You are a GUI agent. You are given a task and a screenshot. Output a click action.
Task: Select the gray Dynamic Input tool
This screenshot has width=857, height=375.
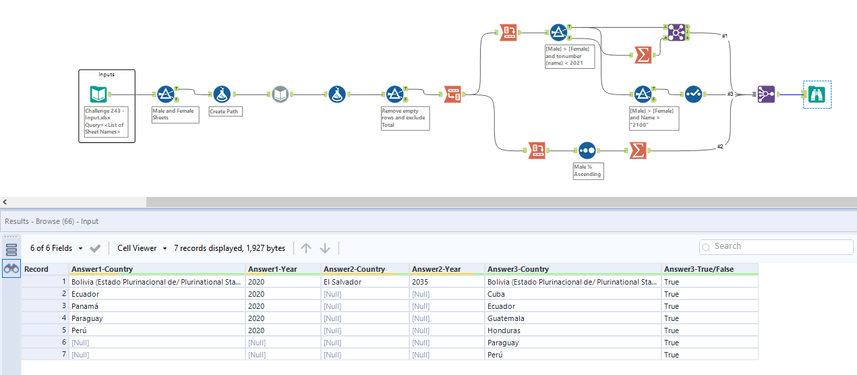[x=280, y=94]
